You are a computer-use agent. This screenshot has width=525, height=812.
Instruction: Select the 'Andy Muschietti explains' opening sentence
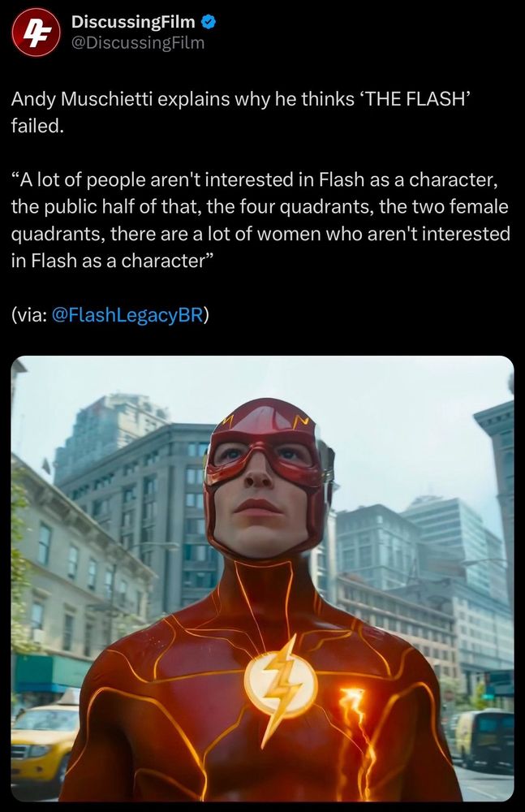[241, 112]
